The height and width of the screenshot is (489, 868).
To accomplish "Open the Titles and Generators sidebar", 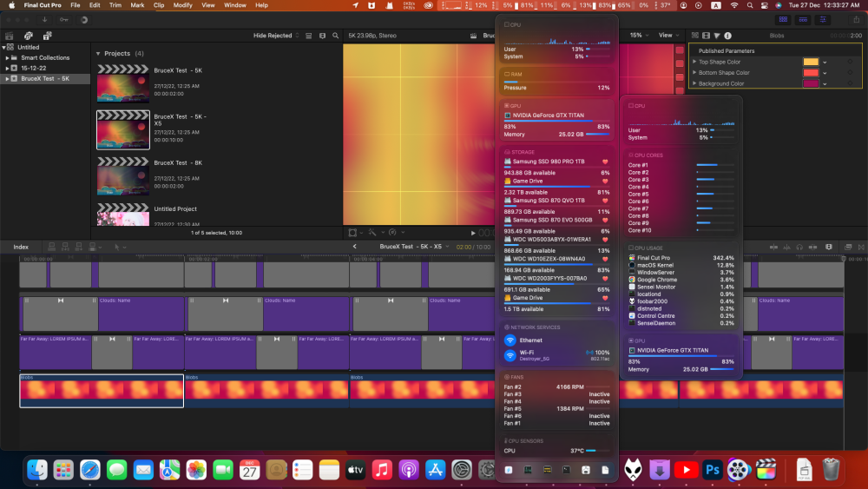I will pyautogui.click(x=48, y=36).
